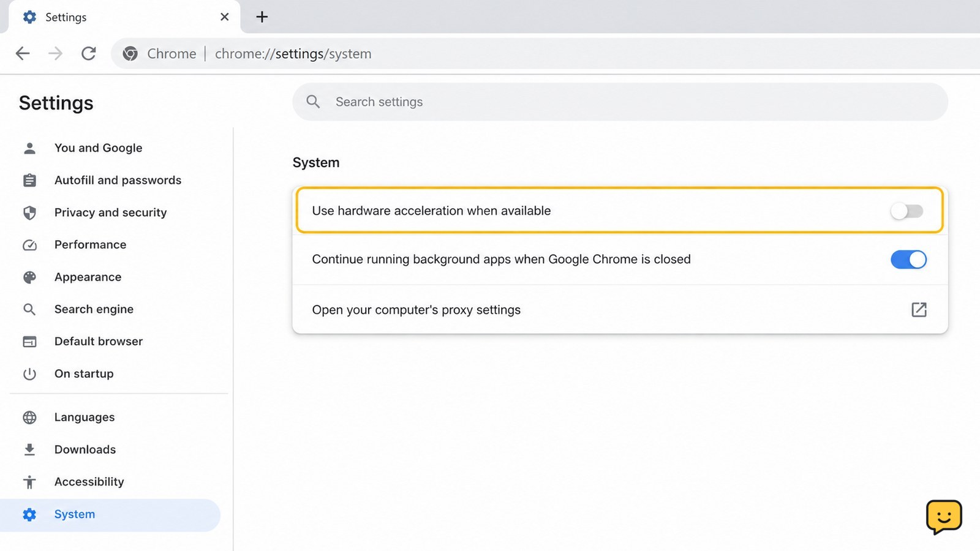Viewport: 980px width, 551px height.
Task: Click the Chrome logo in the address bar
Action: pyautogui.click(x=130, y=54)
